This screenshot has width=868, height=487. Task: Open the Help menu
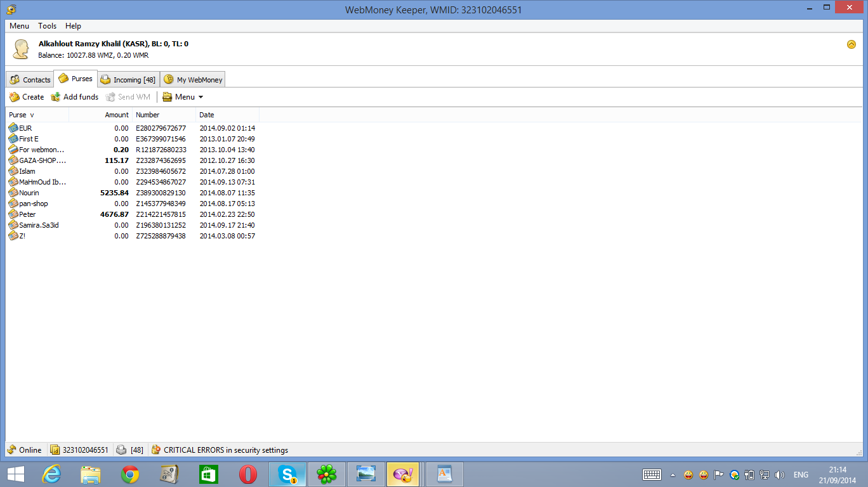coord(73,26)
